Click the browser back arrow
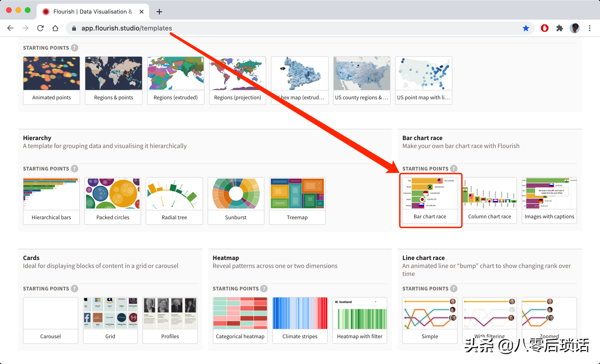The height and width of the screenshot is (364, 600). point(10,28)
